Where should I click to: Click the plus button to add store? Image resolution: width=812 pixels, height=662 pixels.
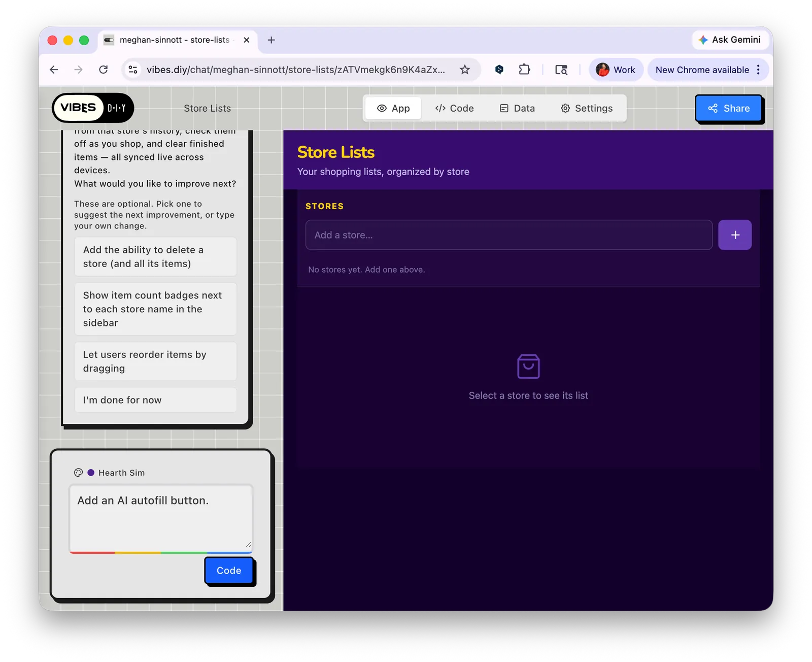735,235
